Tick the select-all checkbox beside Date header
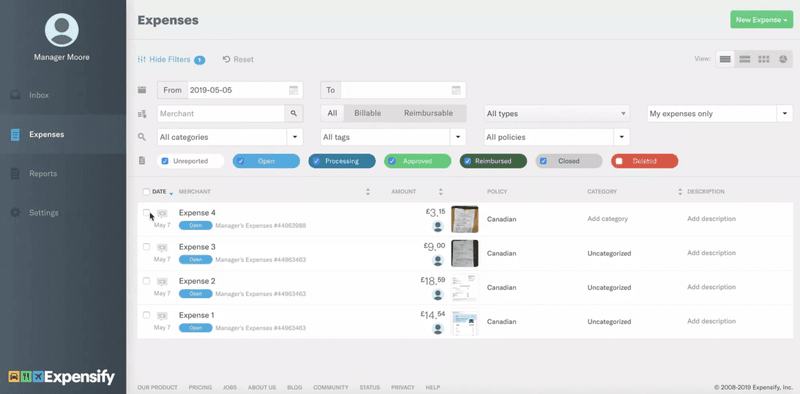The width and height of the screenshot is (800, 394). tap(146, 192)
